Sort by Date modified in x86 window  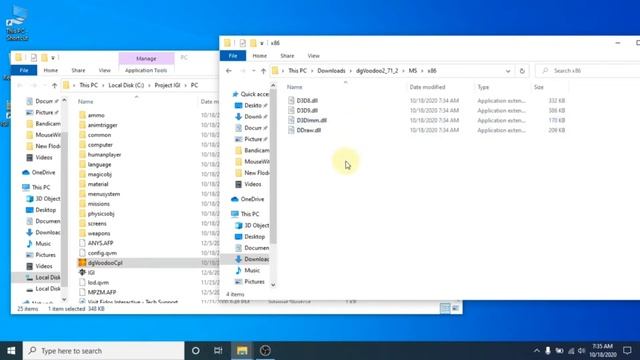pyautogui.click(x=427, y=87)
